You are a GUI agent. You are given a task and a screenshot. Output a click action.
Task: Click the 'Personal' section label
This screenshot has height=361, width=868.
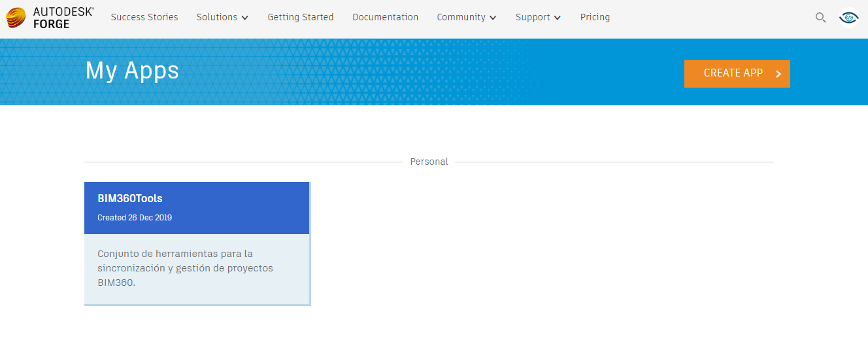[429, 162]
